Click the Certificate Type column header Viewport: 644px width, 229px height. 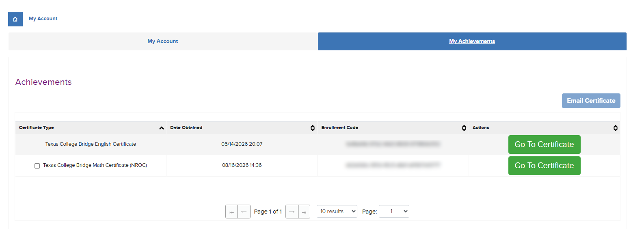(x=91, y=128)
